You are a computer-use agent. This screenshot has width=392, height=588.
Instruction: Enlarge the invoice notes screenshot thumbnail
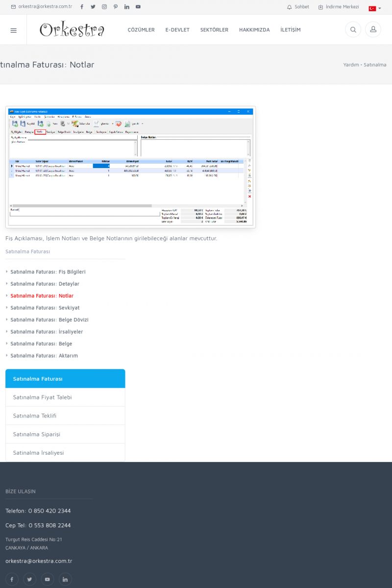(x=130, y=167)
